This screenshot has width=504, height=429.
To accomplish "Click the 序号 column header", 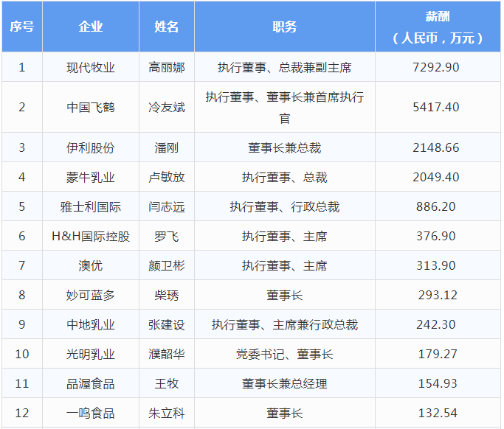I will pyautogui.click(x=22, y=27).
